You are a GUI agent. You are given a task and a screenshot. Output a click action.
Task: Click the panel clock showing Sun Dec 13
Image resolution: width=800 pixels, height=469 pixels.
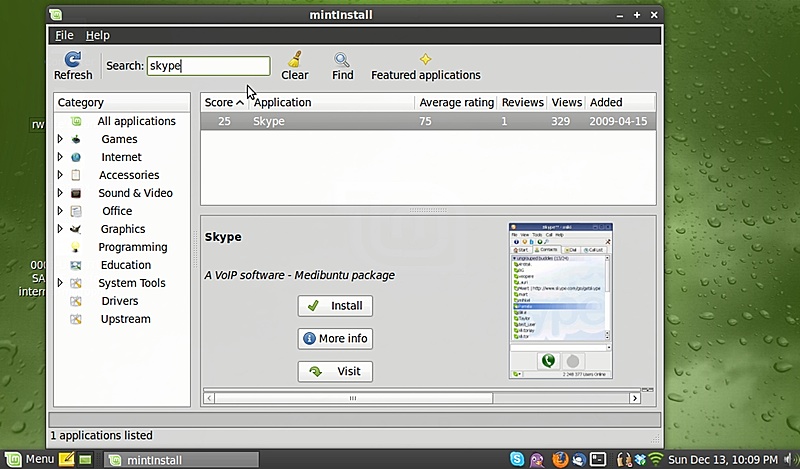pos(723,460)
